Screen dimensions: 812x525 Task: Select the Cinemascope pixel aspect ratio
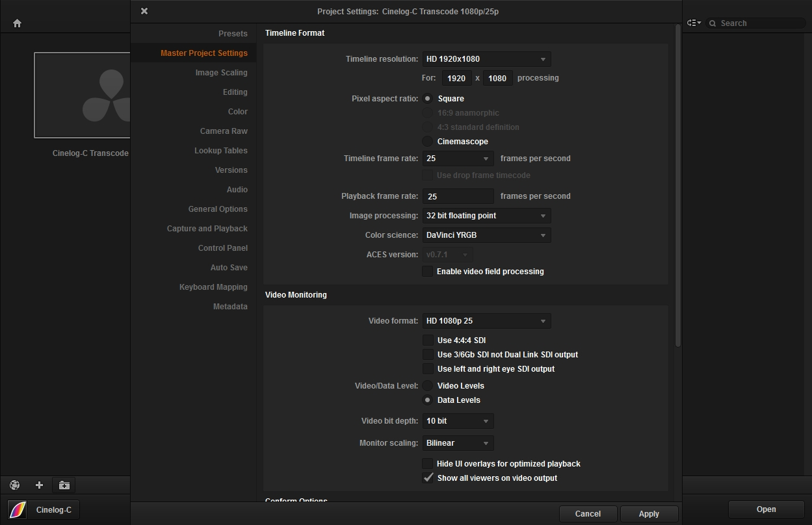[427, 142]
